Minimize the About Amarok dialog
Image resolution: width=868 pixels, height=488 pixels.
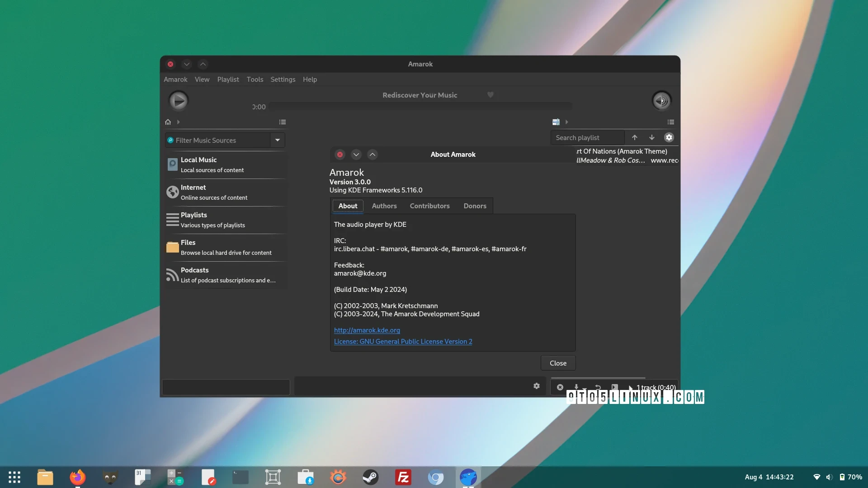(x=356, y=155)
